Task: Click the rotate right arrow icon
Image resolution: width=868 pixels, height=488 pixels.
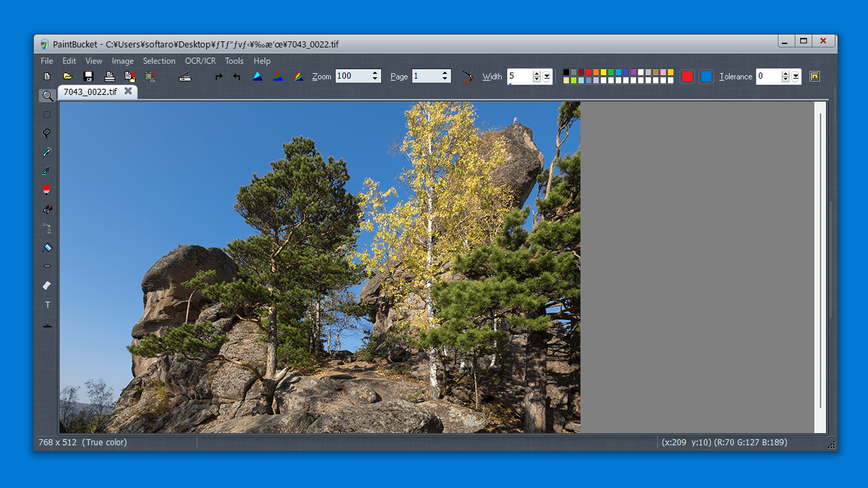Action: (218, 77)
